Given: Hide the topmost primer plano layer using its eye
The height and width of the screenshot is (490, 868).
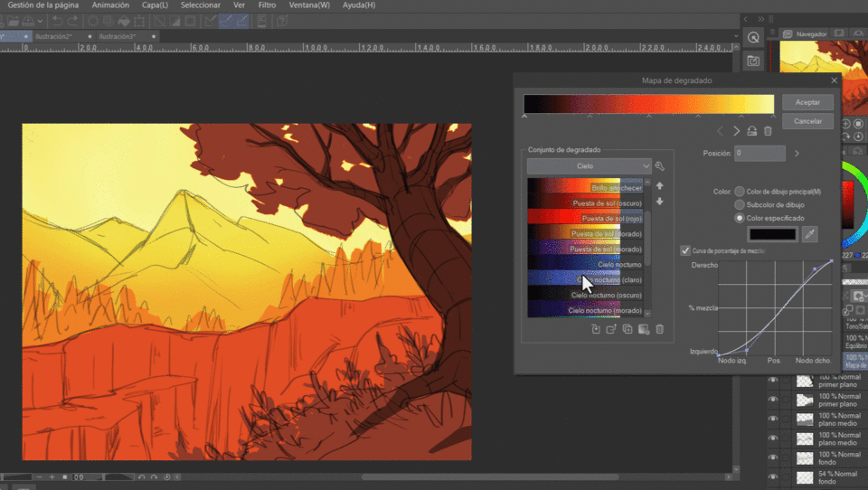Looking at the screenshot, I should pyautogui.click(x=773, y=381).
